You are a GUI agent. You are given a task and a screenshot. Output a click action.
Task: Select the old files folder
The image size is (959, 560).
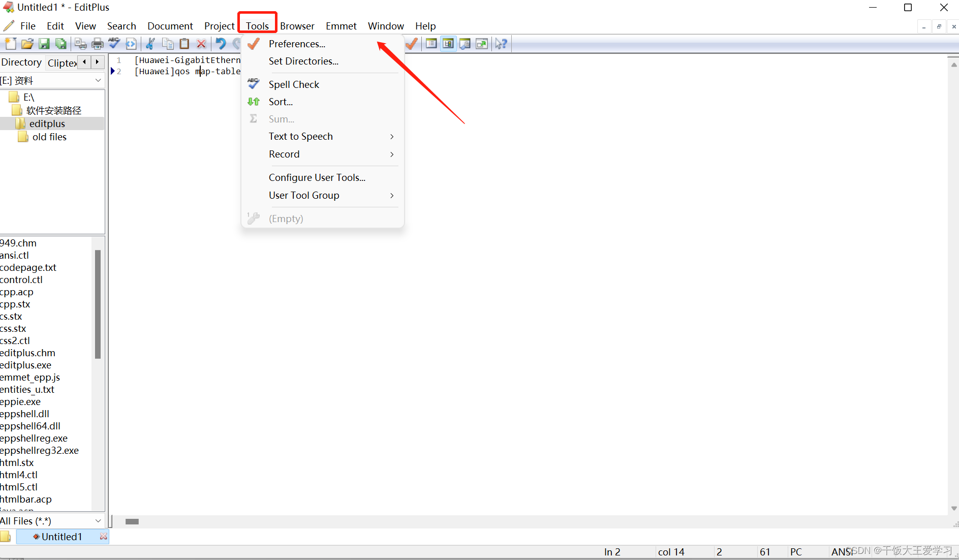[x=49, y=137]
